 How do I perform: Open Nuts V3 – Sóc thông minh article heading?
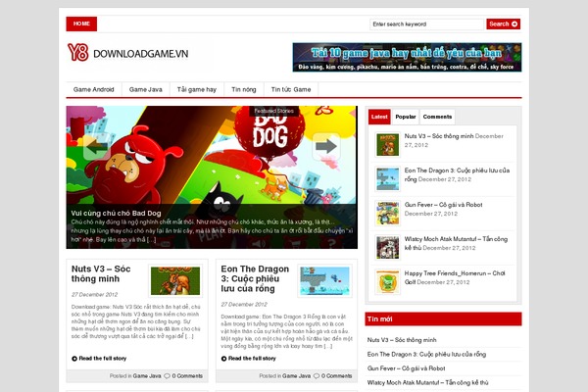click(x=101, y=273)
